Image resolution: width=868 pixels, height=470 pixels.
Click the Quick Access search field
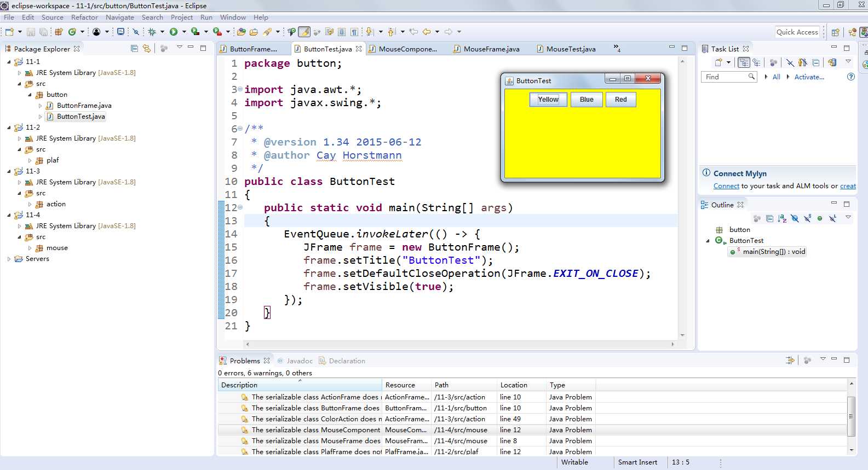pyautogui.click(x=797, y=32)
